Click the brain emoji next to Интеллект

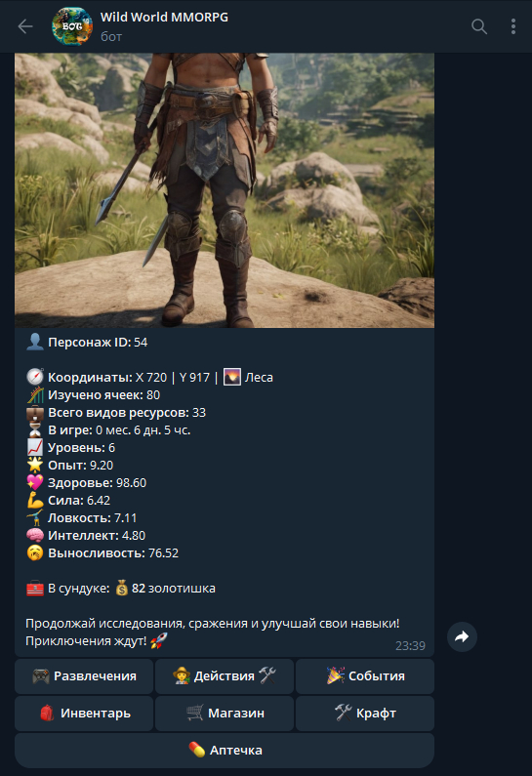tap(34, 536)
